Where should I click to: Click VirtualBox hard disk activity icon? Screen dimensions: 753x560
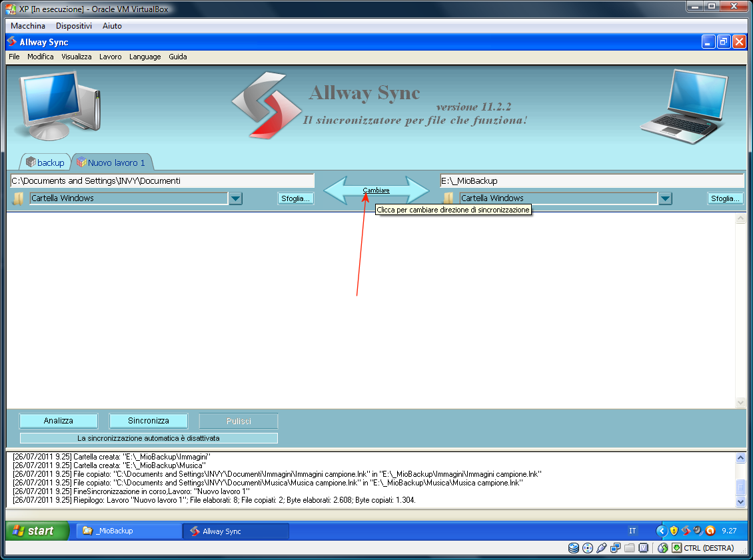coord(573,548)
